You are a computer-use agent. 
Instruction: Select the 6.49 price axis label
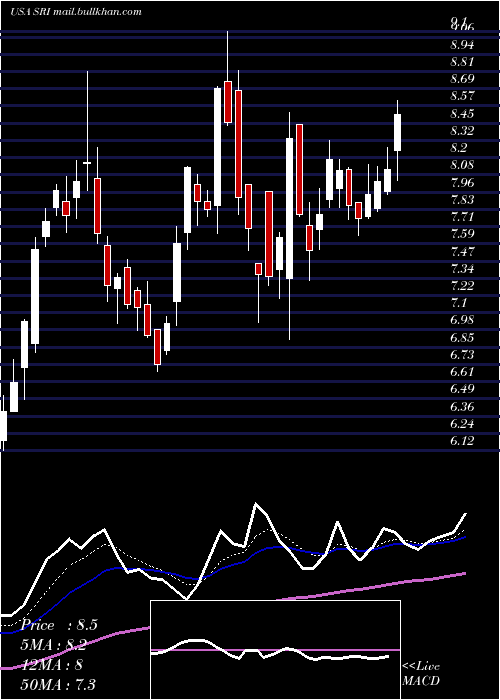pyautogui.click(x=462, y=389)
